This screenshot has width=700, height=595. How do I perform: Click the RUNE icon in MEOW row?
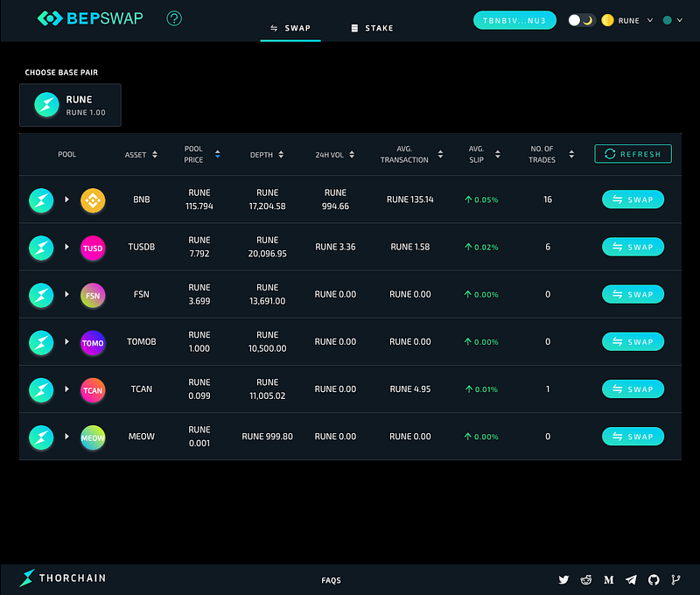[41, 437]
